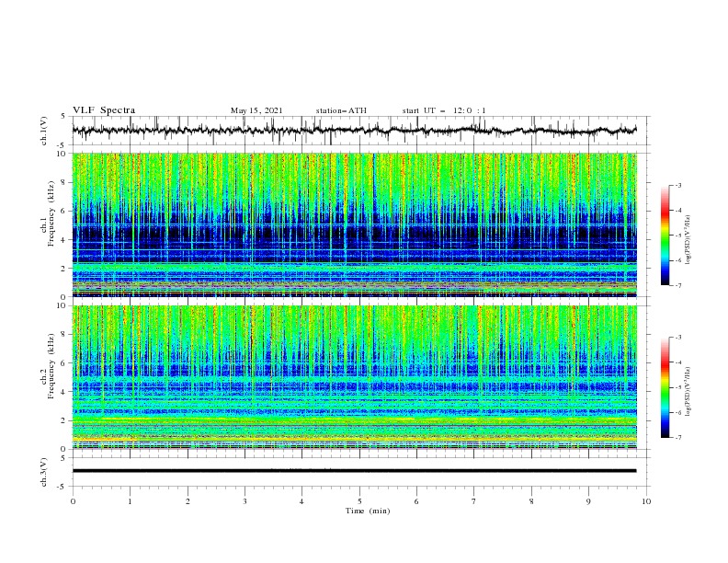Click the 'VLF Spectra' title text
728x563 pixels.
pos(104,110)
